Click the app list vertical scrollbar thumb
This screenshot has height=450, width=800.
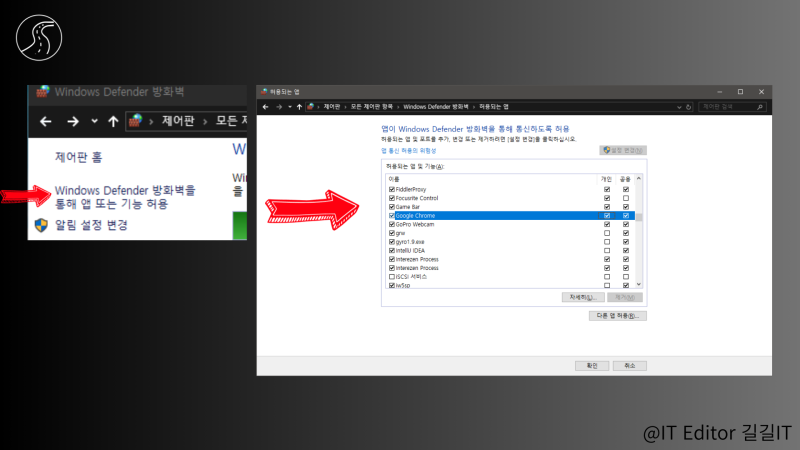pos(639,217)
